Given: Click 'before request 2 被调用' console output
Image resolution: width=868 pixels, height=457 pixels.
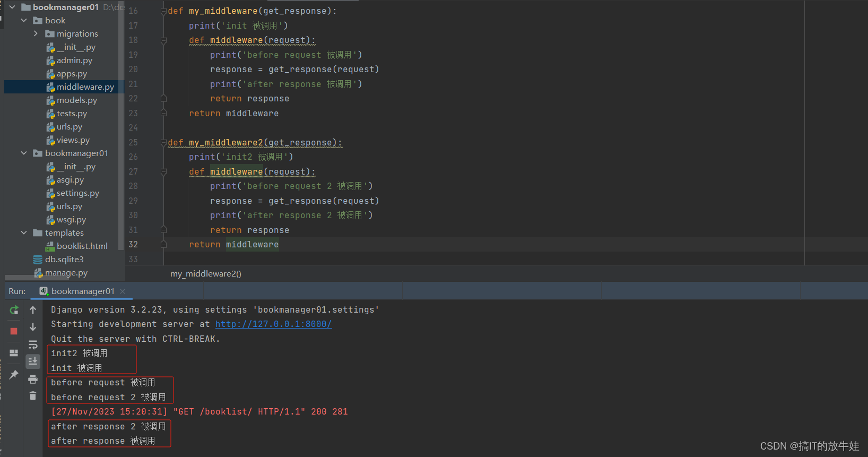Looking at the screenshot, I should coord(108,398).
